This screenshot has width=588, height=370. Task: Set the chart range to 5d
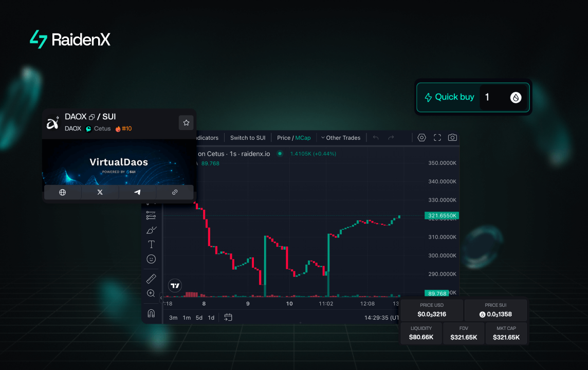point(199,318)
